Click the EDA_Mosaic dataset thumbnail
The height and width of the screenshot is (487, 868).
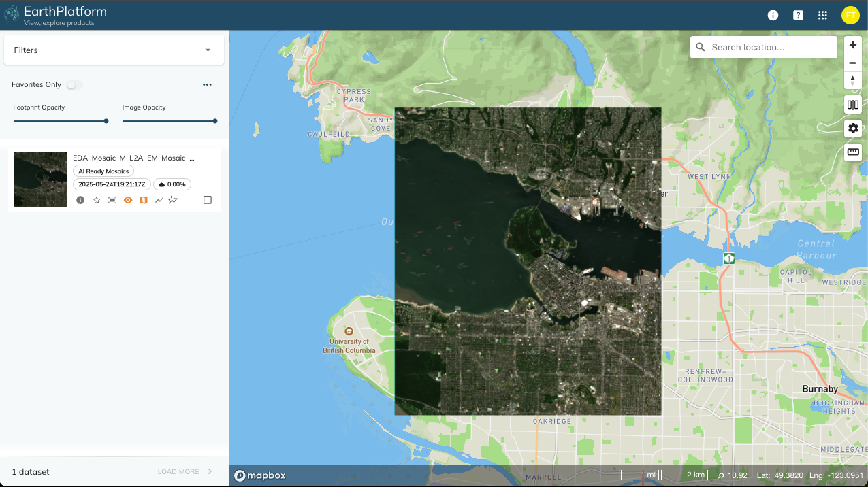click(40, 180)
